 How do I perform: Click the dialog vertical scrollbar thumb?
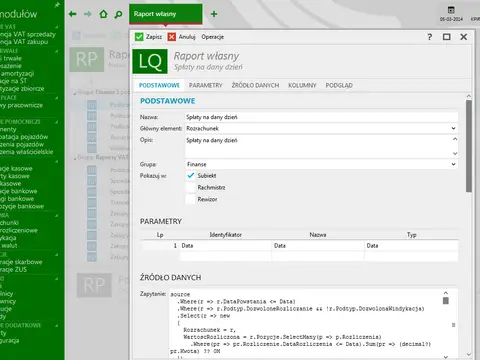point(469,146)
